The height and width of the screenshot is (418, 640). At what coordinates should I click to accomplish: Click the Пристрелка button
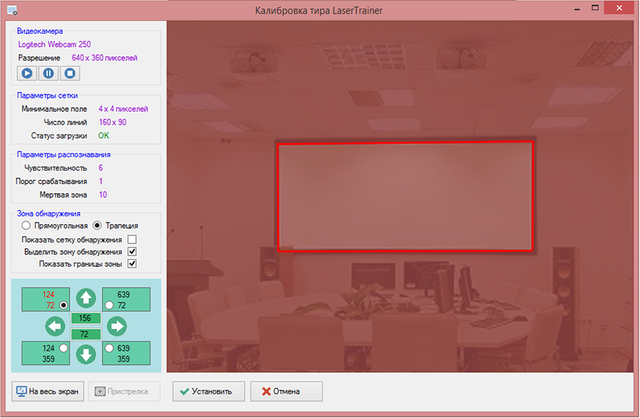[x=124, y=391]
